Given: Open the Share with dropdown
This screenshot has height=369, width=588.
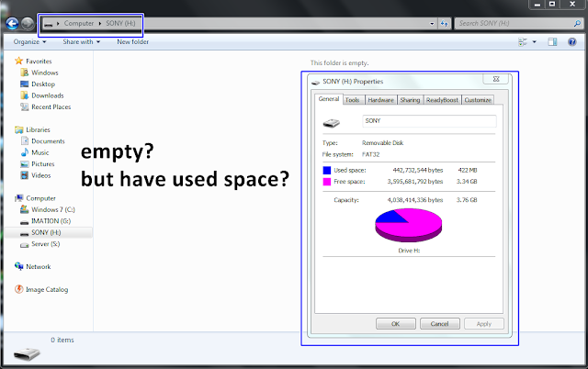Looking at the screenshot, I should click(x=82, y=42).
